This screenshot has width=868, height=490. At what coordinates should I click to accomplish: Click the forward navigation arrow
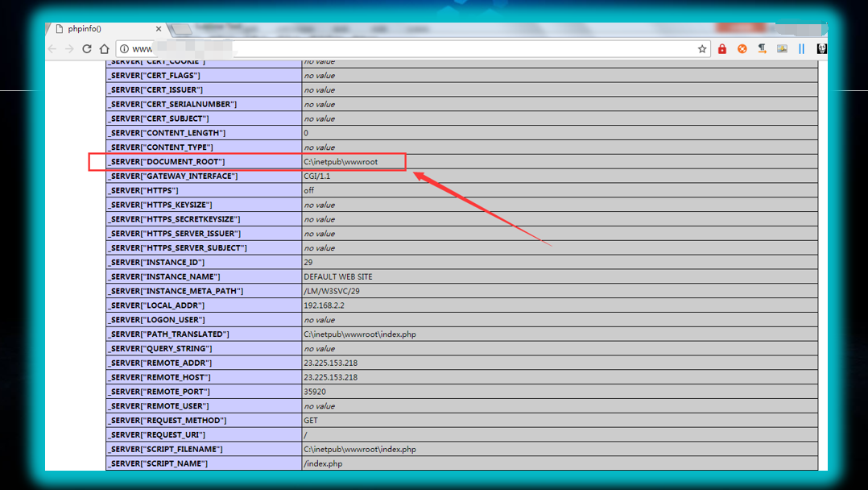pyautogui.click(x=69, y=49)
